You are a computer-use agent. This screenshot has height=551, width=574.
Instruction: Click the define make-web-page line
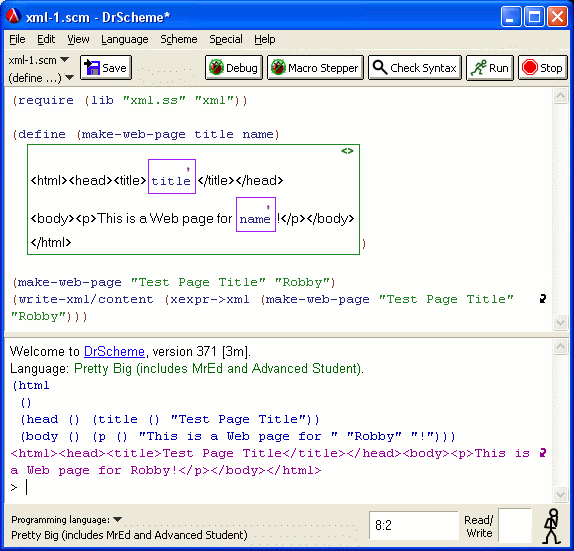[x=146, y=134]
